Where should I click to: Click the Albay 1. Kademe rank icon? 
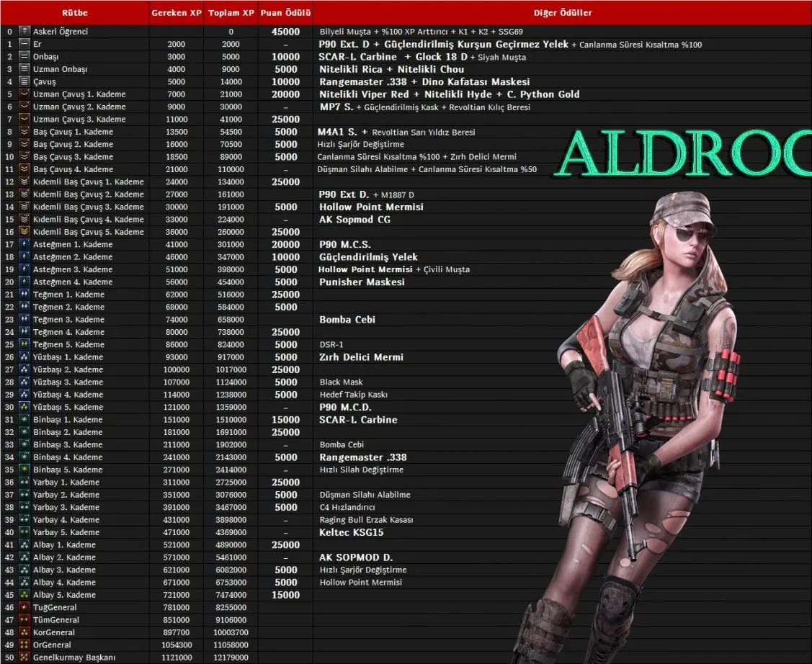[24, 545]
